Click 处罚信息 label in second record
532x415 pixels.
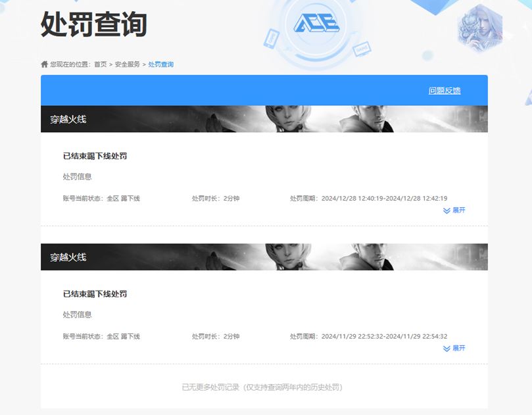78,314
